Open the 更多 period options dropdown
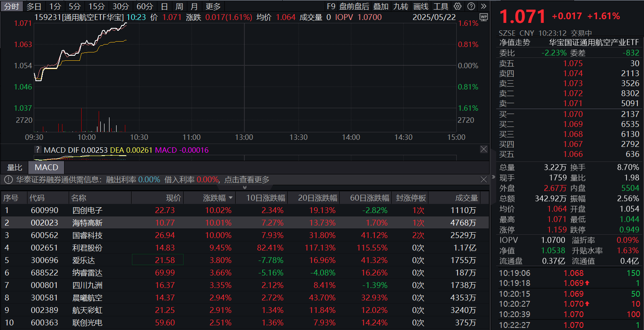 213,6
